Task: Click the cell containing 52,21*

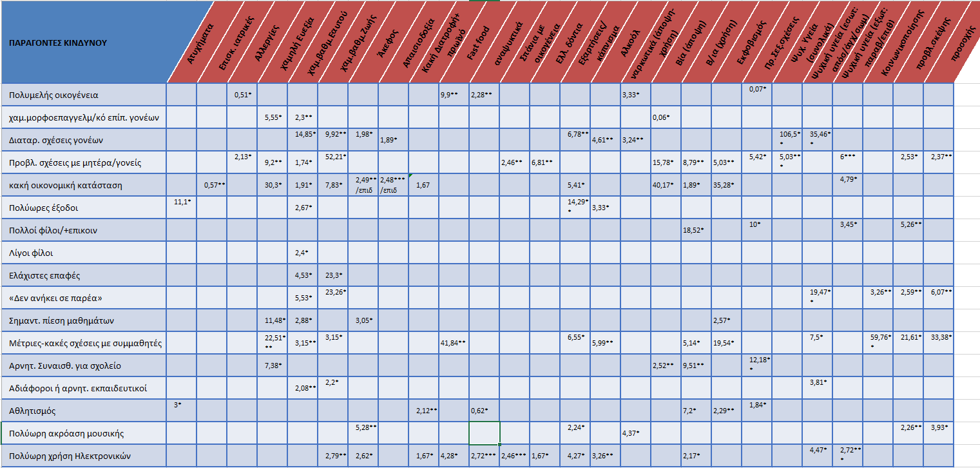Action: click(x=333, y=162)
